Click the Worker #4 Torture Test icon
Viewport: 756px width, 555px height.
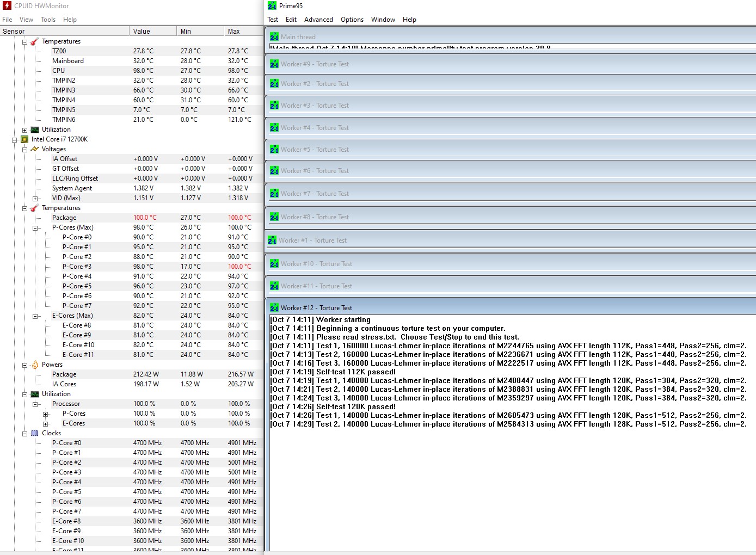pos(274,128)
